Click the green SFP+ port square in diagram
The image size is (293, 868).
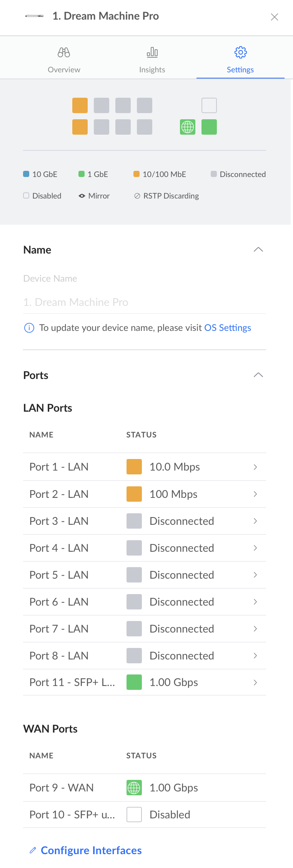[x=209, y=127]
